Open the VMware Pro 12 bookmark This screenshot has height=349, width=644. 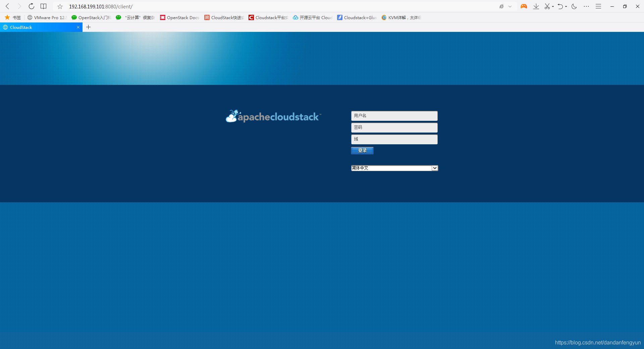click(47, 17)
